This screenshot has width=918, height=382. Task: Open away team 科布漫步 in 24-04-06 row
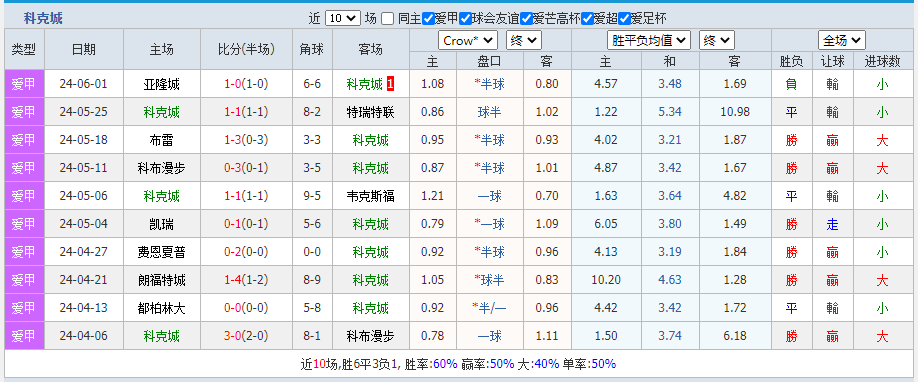371,336
